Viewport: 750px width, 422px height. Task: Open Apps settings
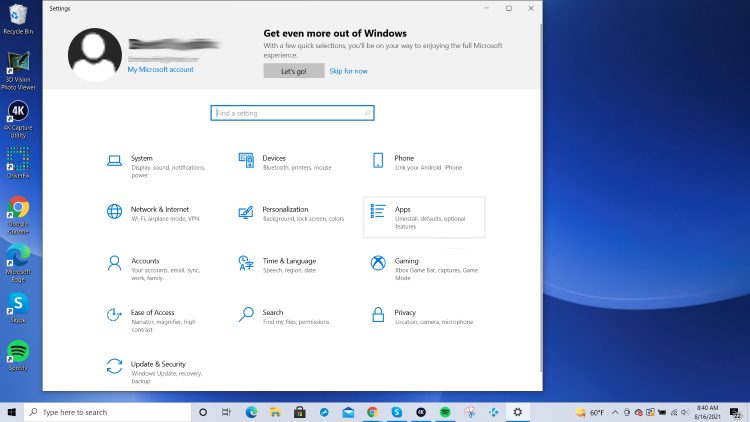(x=424, y=217)
